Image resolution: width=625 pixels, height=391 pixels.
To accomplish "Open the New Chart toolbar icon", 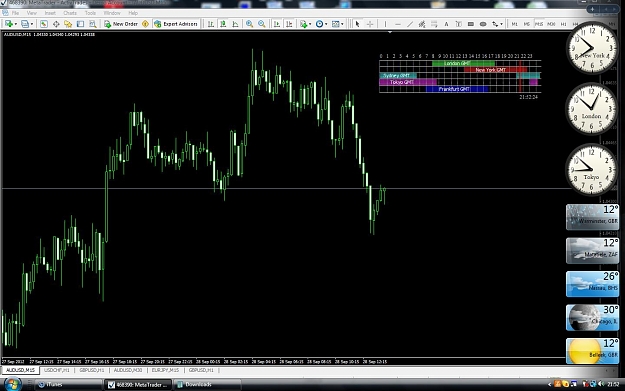I will pos(8,24).
